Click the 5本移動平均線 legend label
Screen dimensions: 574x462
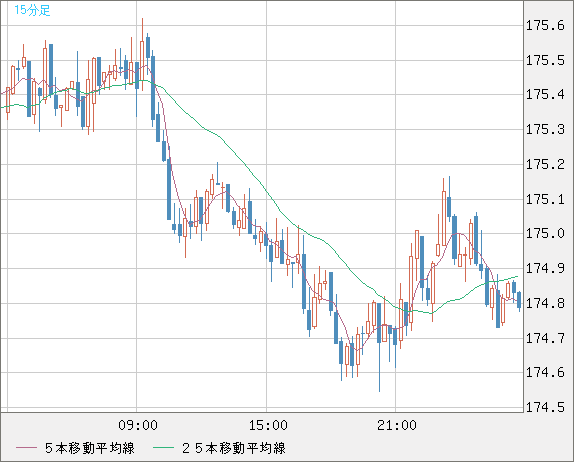click(90, 448)
